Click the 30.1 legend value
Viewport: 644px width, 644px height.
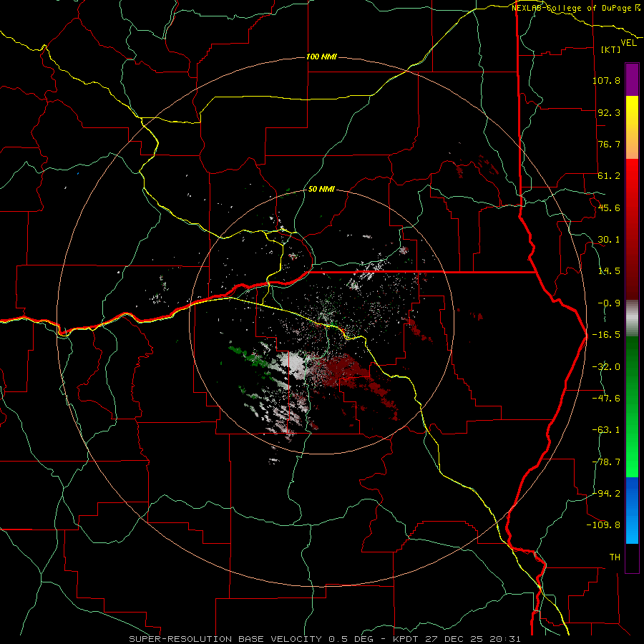click(x=609, y=240)
